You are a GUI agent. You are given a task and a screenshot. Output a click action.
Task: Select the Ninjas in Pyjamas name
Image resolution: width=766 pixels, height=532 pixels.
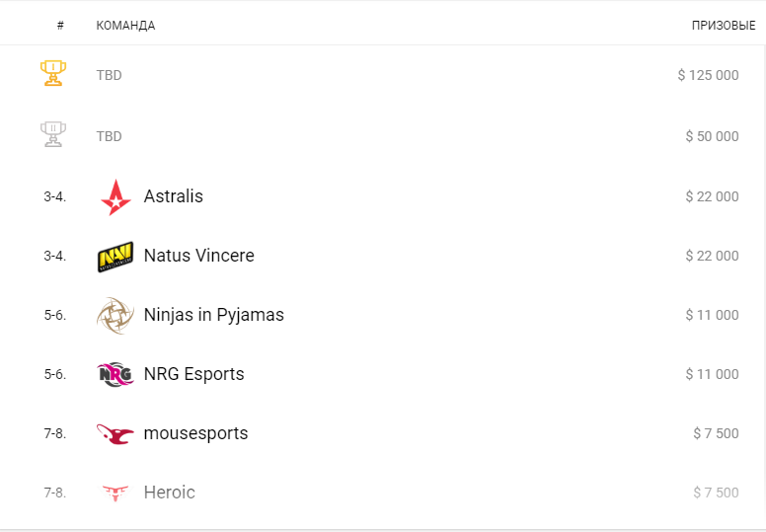(x=213, y=315)
